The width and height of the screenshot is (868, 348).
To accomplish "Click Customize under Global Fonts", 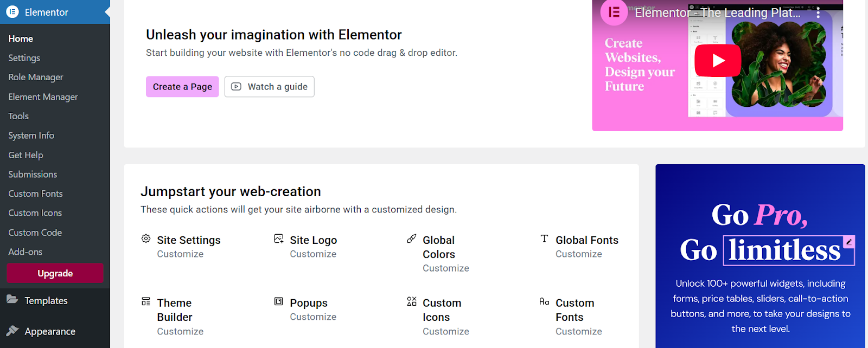I will (x=579, y=254).
